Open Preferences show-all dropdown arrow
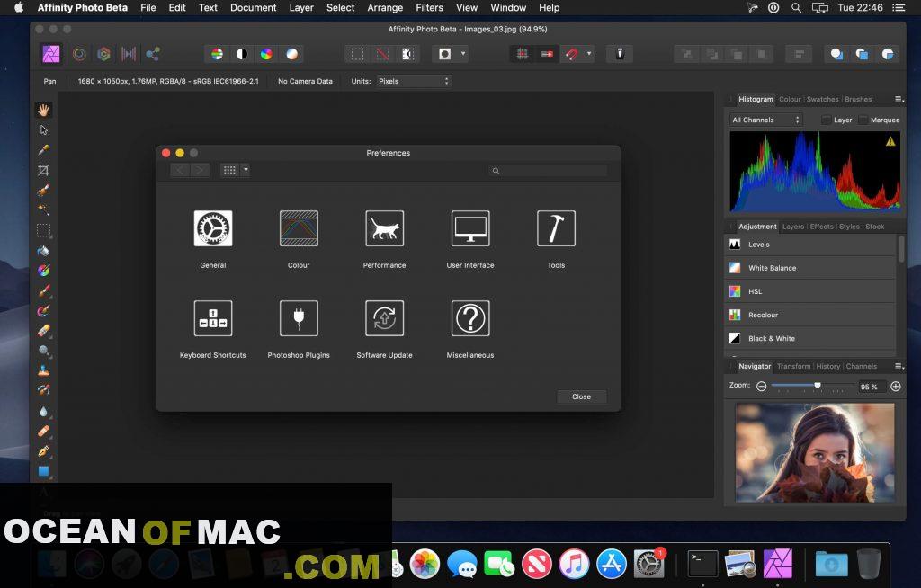Screen dimensions: 921x588 [x=246, y=170]
